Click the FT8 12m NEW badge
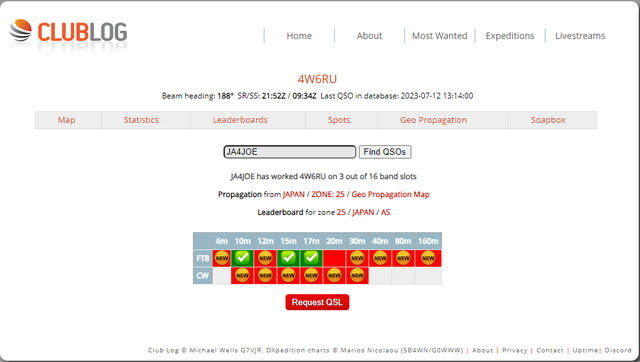The width and height of the screenshot is (640, 362). (265, 258)
